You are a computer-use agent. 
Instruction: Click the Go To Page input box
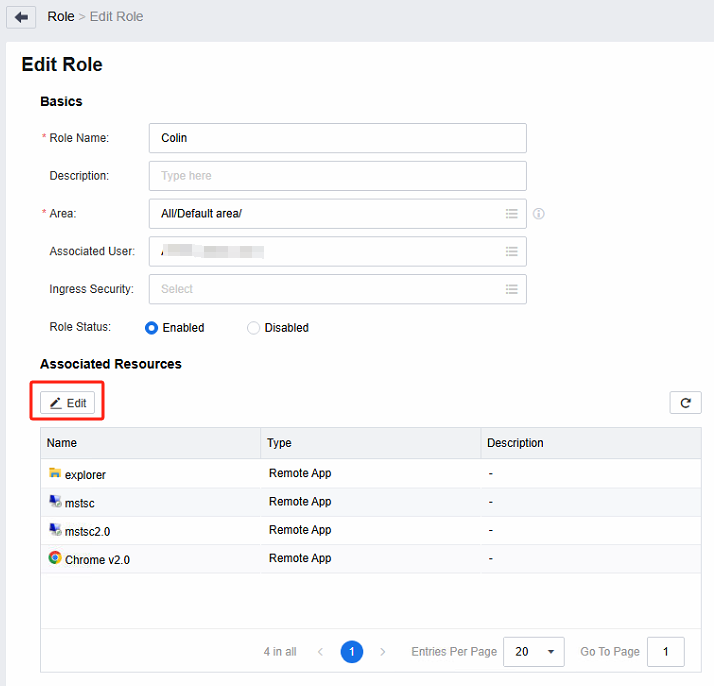(665, 652)
